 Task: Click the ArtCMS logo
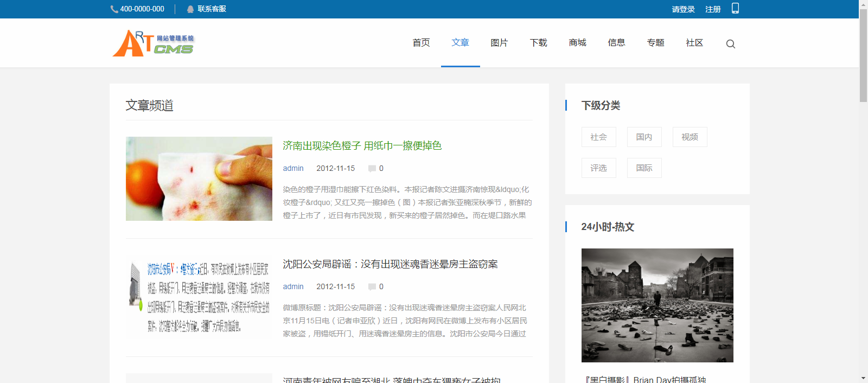[x=153, y=43]
